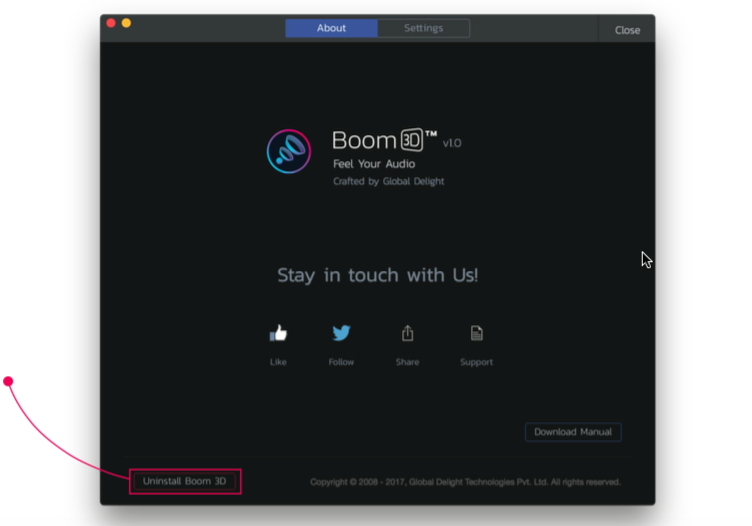Click the "Crafted by Global Delight" text

pyautogui.click(x=388, y=182)
